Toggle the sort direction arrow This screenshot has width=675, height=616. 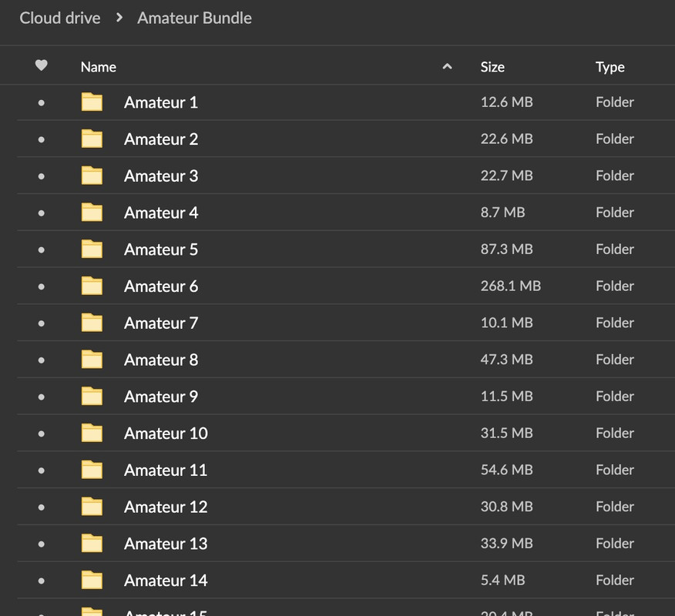[447, 66]
